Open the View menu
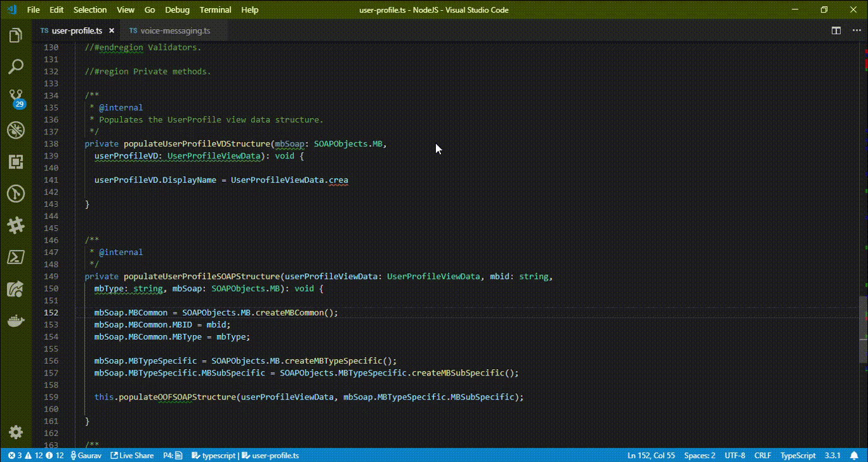The width and height of the screenshot is (868, 462). click(126, 9)
